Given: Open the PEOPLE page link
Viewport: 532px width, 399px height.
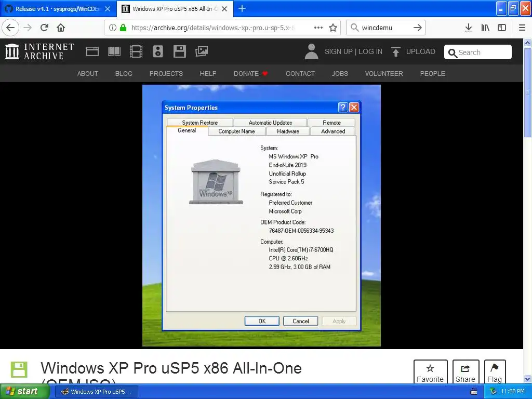Looking at the screenshot, I should click(x=433, y=74).
